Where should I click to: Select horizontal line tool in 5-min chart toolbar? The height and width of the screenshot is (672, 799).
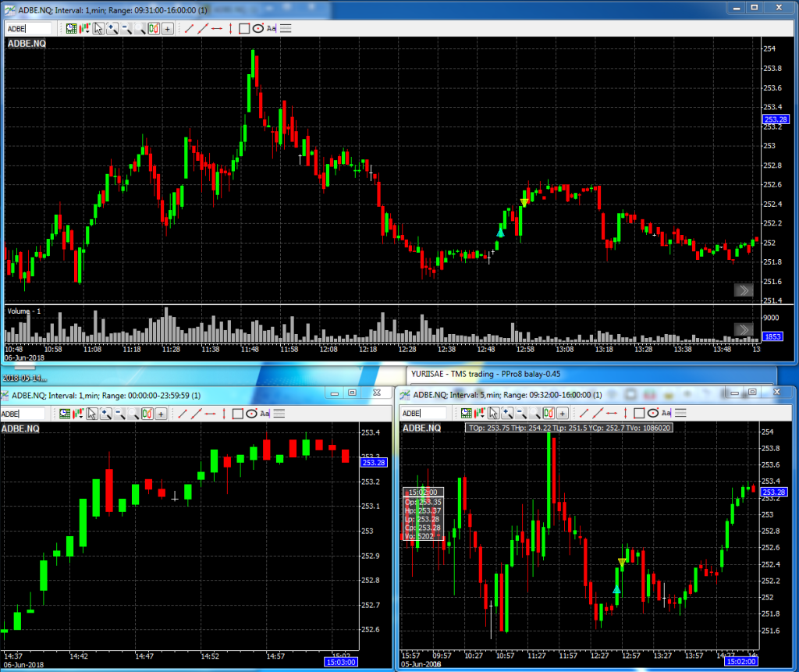pos(610,414)
